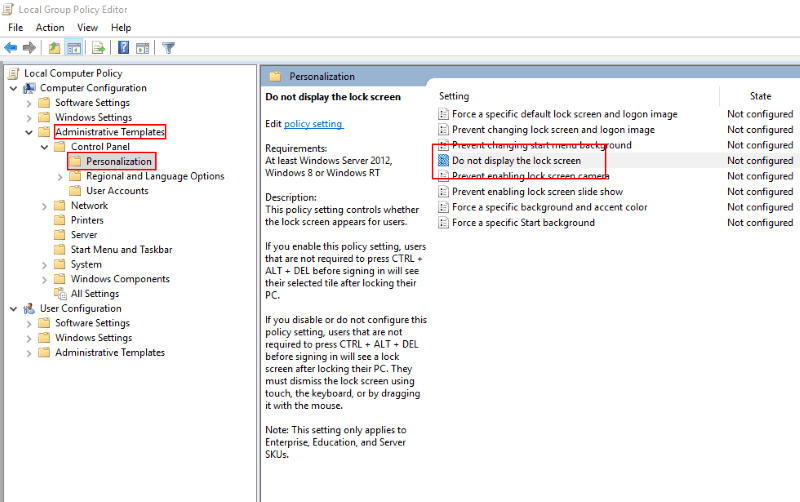
Task: Select All Settings tree item
Action: click(x=95, y=294)
